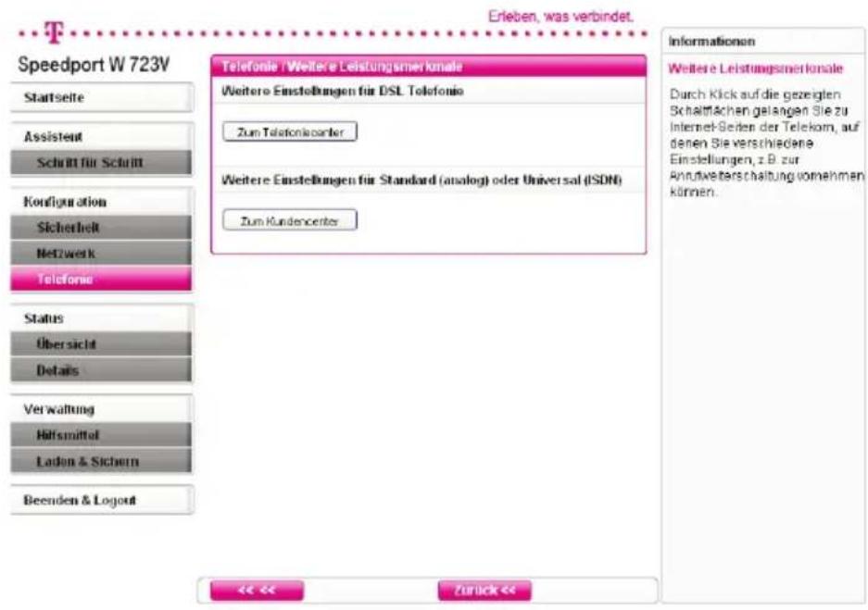Click the Informationen panel header
This screenshot has height=610, width=868.
pyautogui.click(x=711, y=42)
